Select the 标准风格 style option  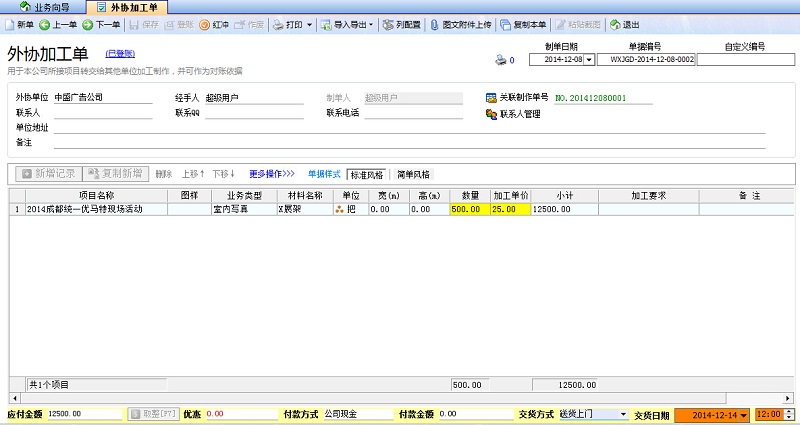[365, 174]
